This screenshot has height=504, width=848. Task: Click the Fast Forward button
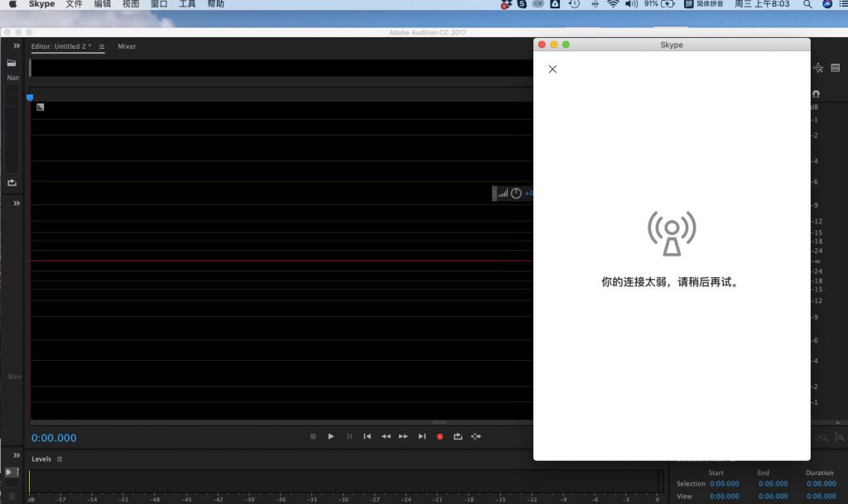click(x=403, y=436)
